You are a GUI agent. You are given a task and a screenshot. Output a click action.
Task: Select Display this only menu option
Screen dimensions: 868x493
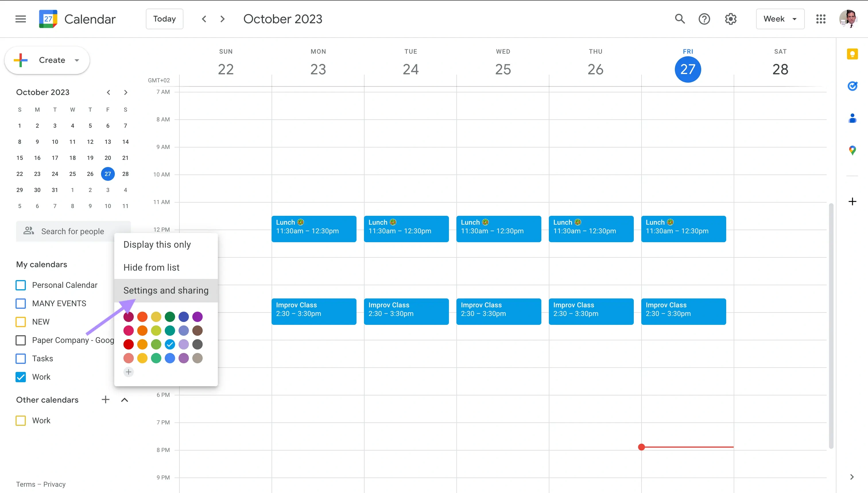[157, 244]
